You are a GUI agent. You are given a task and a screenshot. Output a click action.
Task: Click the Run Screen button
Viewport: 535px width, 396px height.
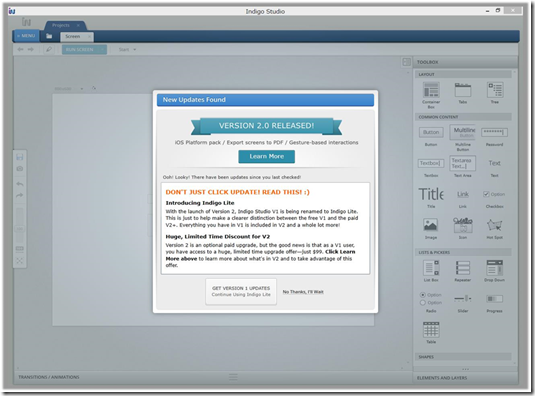[x=84, y=49]
